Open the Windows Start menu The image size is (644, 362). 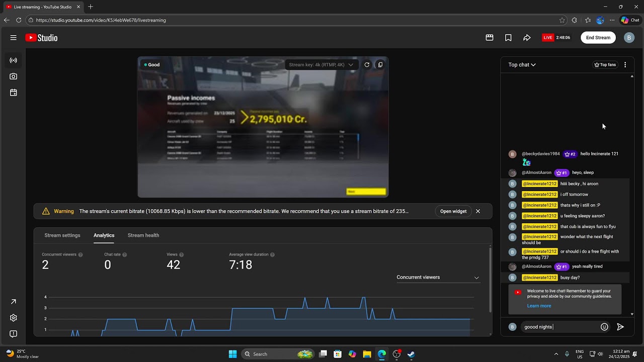tap(232, 354)
